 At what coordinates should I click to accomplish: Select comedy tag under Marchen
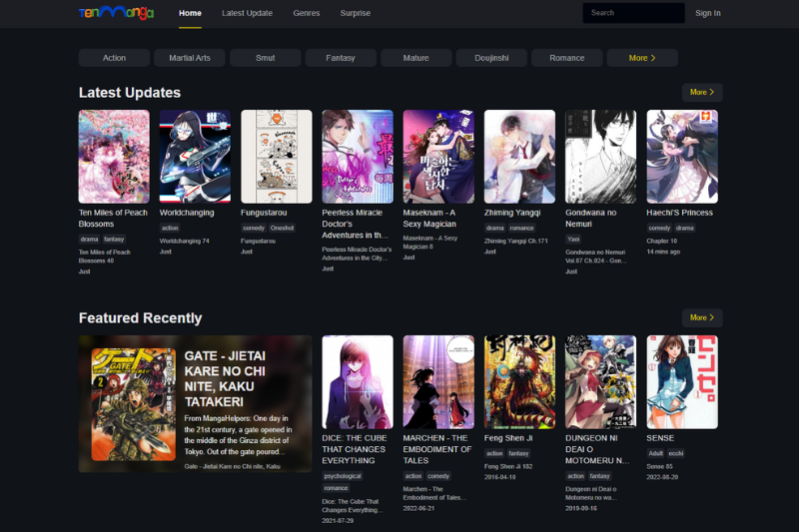[438, 476]
